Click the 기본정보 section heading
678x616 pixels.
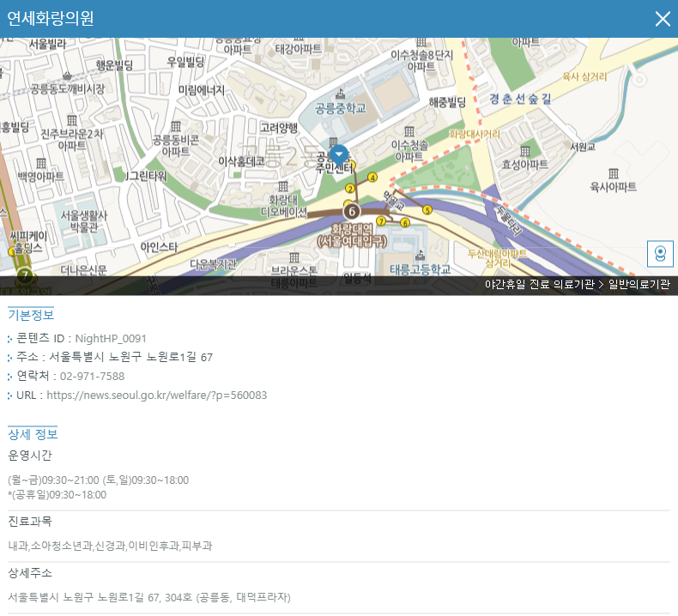coord(31,315)
